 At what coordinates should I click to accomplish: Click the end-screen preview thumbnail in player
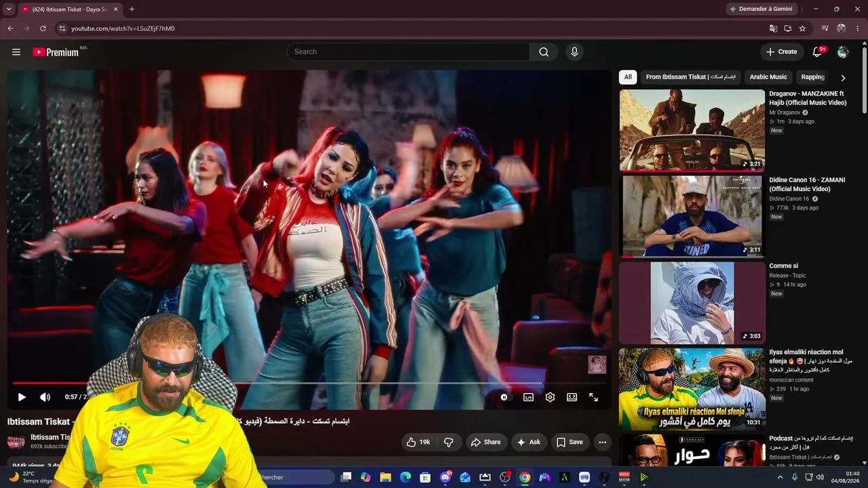click(597, 365)
